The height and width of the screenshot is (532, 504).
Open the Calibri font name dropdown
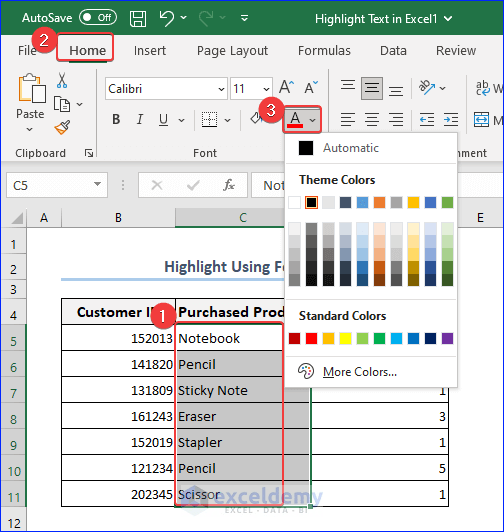[x=221, y=89]
